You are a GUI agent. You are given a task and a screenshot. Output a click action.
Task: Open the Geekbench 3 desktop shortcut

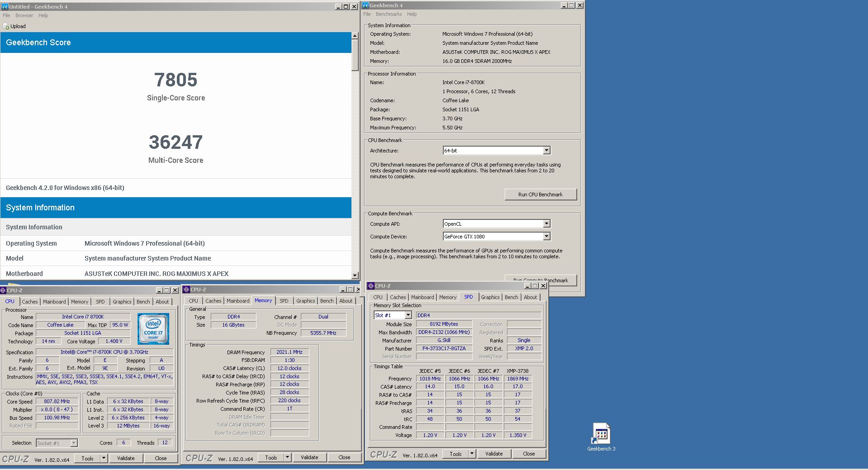(x=601, y=437)
